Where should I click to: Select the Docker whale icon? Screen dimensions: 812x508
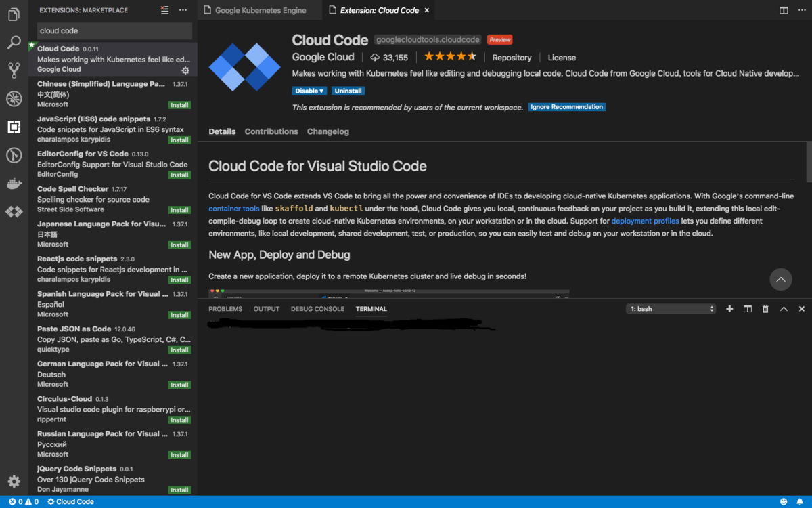14,183
